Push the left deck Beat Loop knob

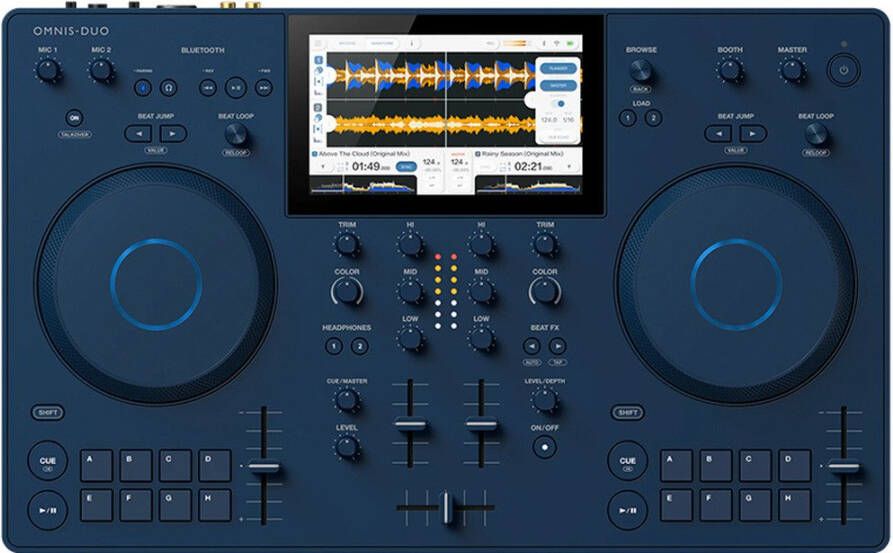click(236, 134)
